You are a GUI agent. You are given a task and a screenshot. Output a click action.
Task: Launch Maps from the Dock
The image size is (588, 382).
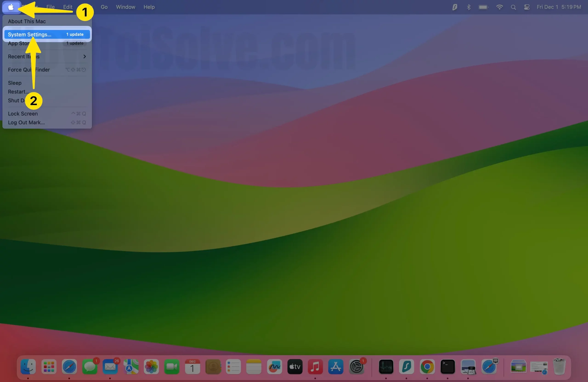131,367
